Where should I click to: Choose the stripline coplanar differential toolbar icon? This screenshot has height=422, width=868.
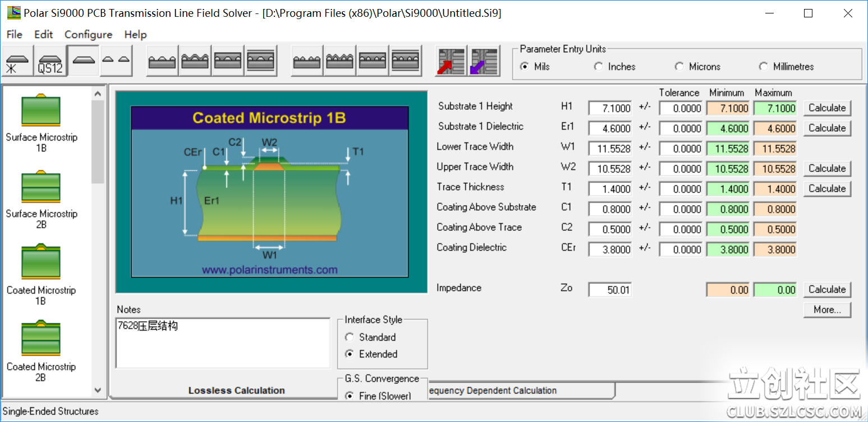406,61
